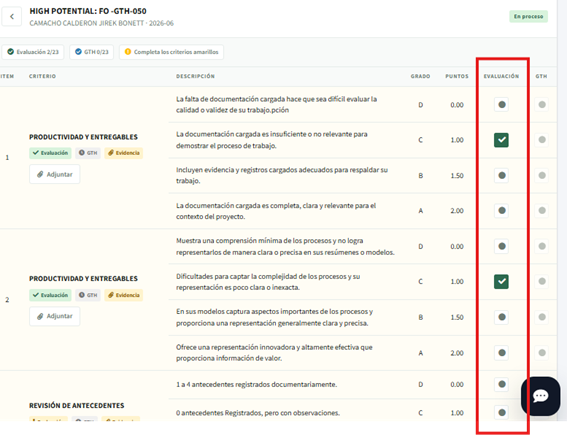Uncheck Evaluación grade C for item 2
Image resolution: width=567 pixels, height=435 pixels.
point(502,281)
